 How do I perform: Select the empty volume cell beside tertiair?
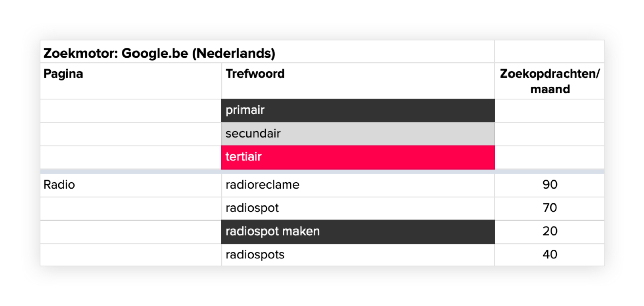[x=550, y=157]
